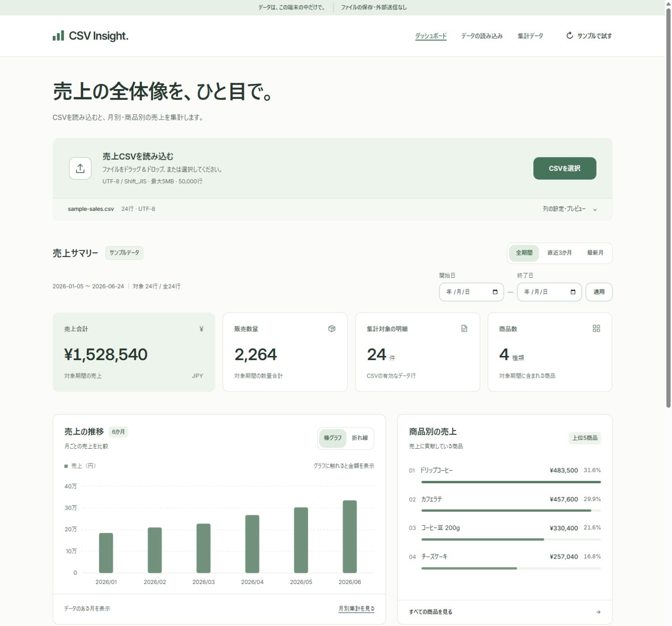Screen dimensions: 672x626
Task: Click the 2,264 sales quantity value
Action: coord(256,354)
